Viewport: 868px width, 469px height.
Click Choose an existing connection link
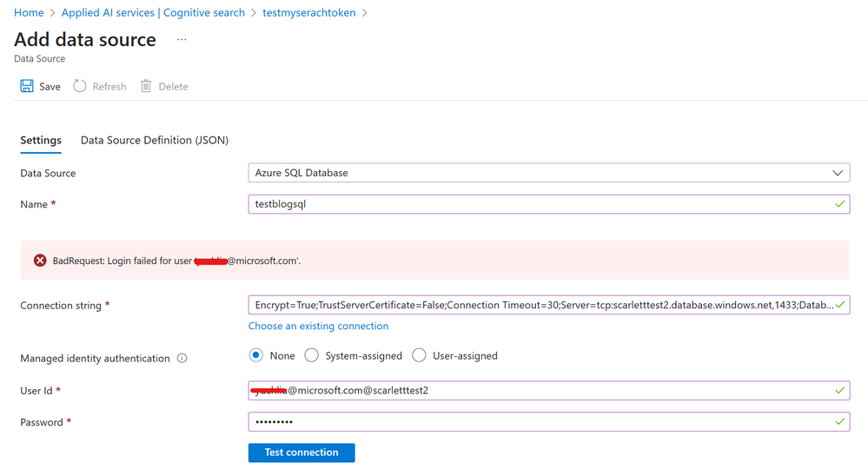click(318, 327)
